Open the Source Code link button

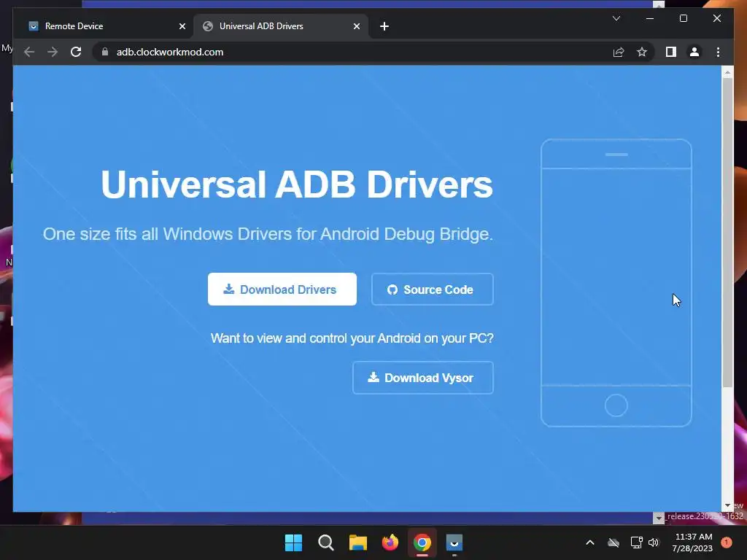432,289
